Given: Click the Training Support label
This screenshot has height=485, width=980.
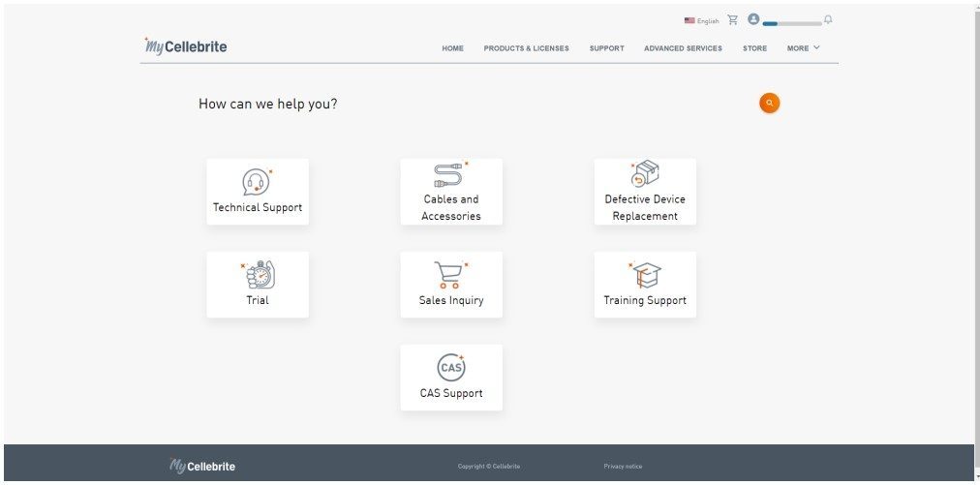Looking at the screenshot, I should tap(645, 301).
